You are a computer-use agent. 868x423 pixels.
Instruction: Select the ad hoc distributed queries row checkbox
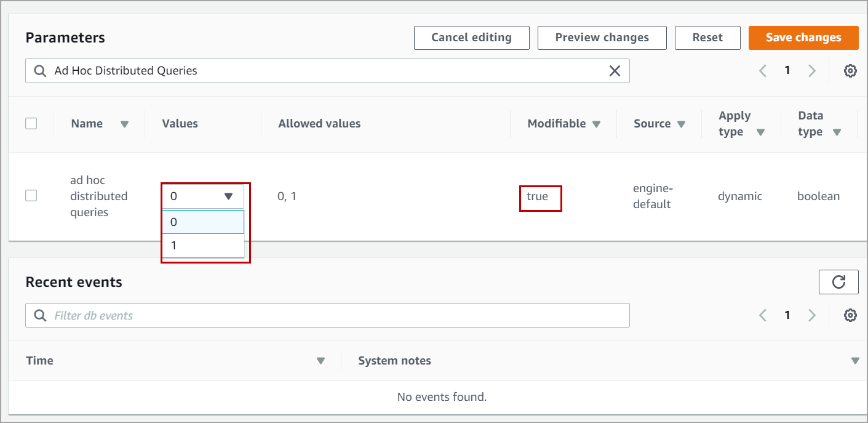(31, 196)
